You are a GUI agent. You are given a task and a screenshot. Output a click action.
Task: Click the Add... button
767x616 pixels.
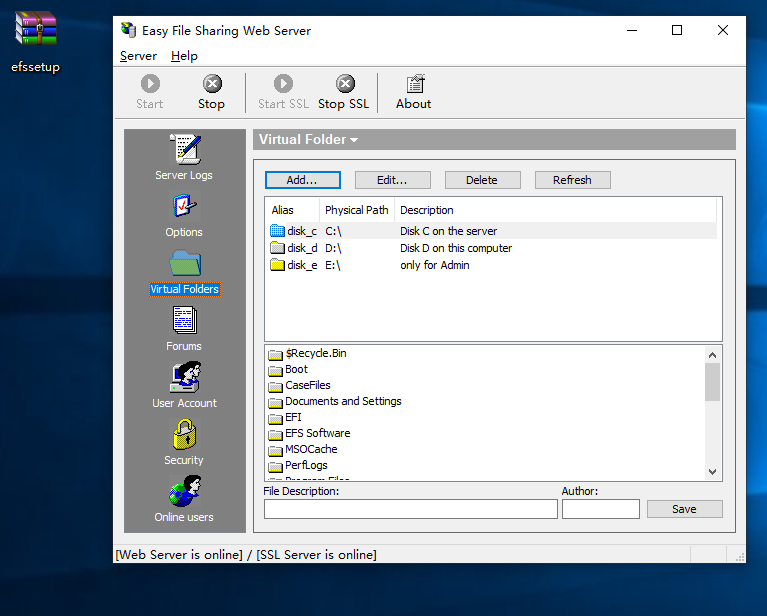[303, 180]
